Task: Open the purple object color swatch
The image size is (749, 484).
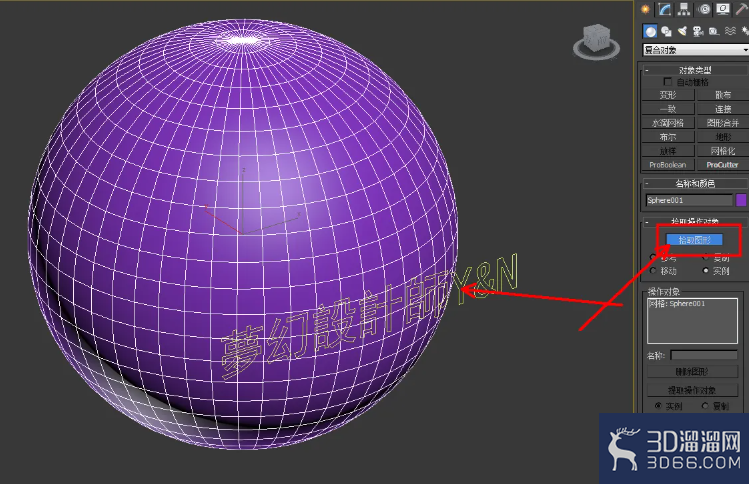Action: [x=741, y=200]
